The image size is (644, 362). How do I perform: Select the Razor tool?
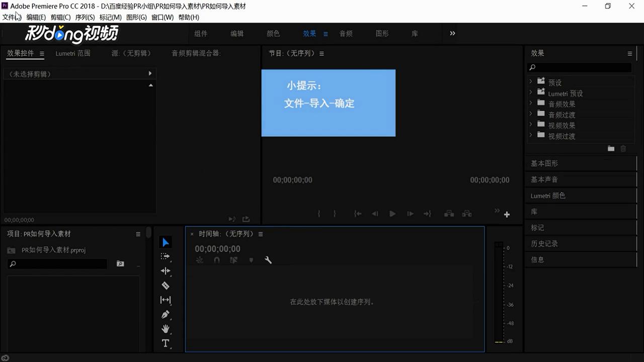166,286
